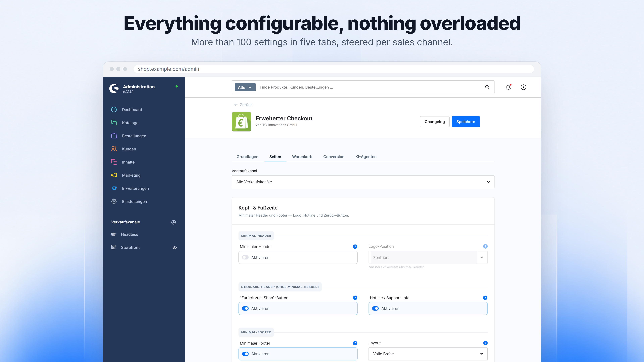644x362 pixels.
Task: Show help for Minimaler Footer
Action: coord(355,343)
